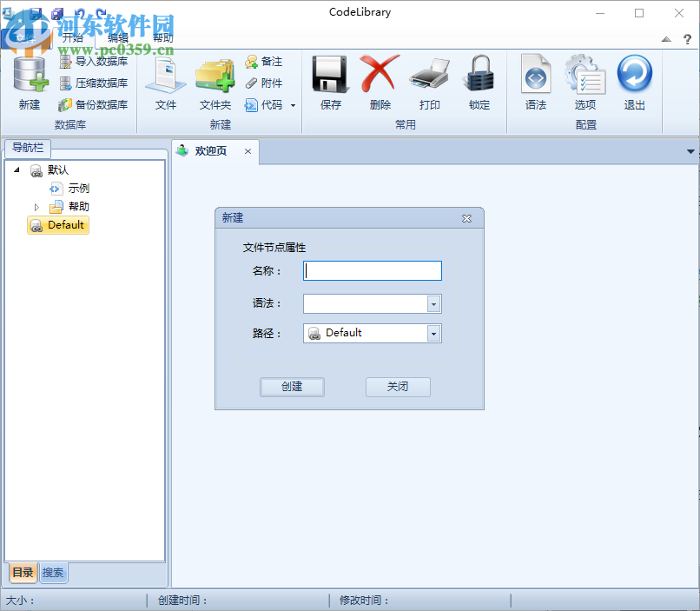Image resolution: width=700 pixels, height=611 pixels.
Task: Select the 搜索 tab at the bottom
Action: [x=53, y=573]
